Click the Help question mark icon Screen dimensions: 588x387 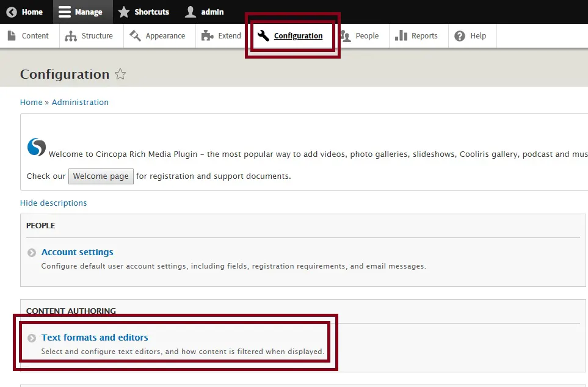tap(460, 36)
